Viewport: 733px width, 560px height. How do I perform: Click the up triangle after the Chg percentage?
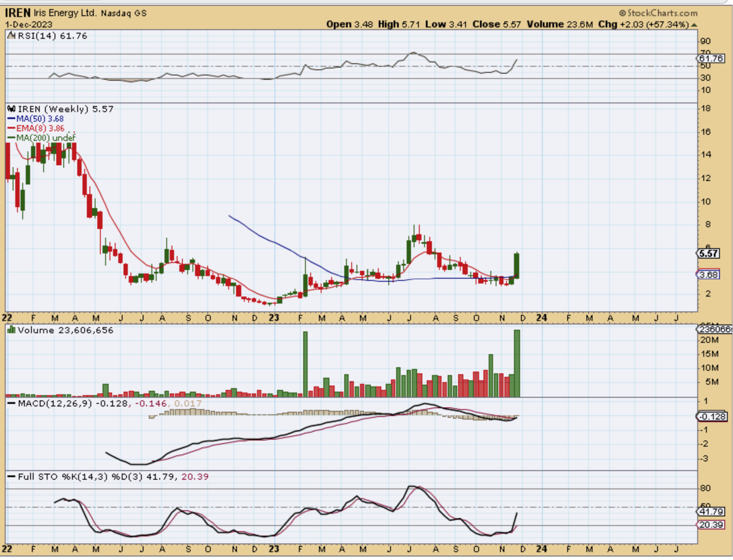pyautogui.click(x=694, y=25)
